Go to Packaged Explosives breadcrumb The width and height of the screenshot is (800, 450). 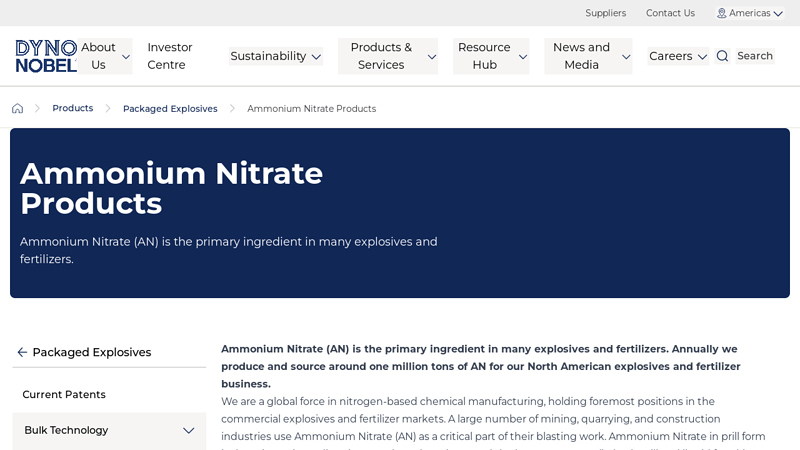click(170, 109)
